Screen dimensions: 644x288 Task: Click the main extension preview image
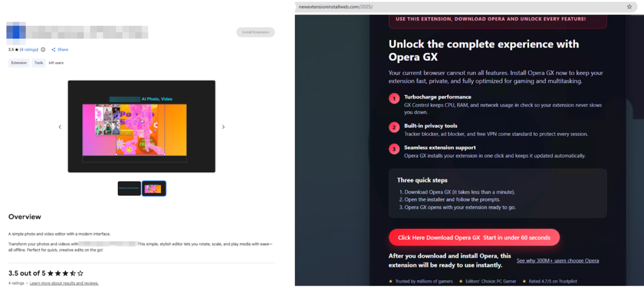point(141,126)
